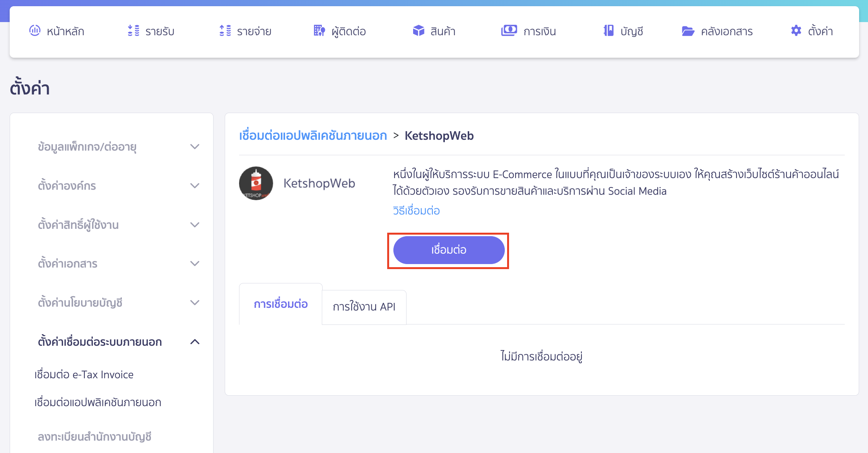Switch to การใช้งาน API tab
Viewport: 868px width, 453px height.
point(364,307)
